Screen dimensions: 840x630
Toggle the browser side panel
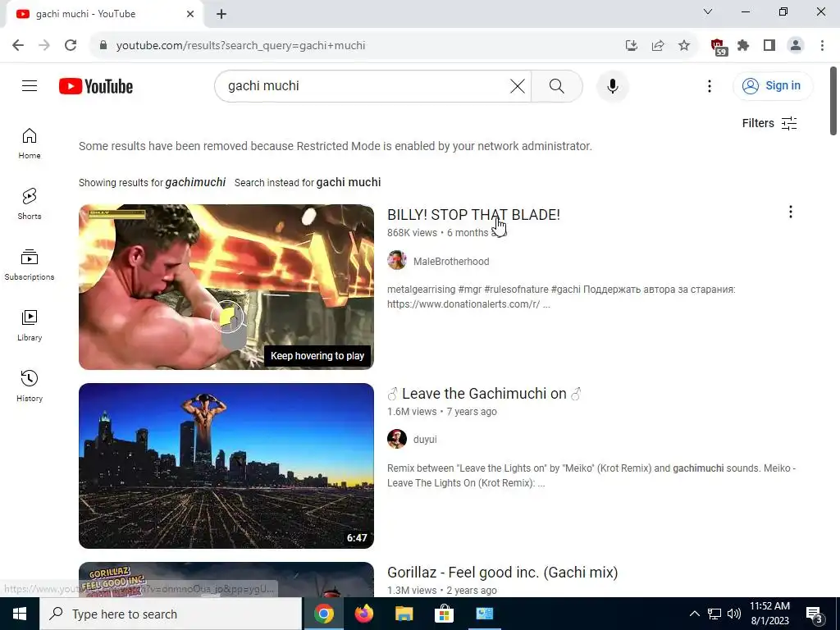click(x=769, y=46)
